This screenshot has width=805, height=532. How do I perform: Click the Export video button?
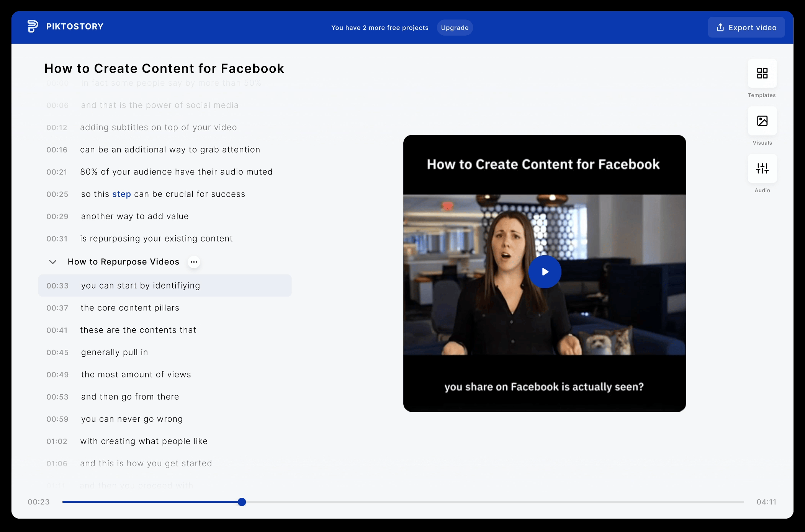(x=746, y=28)
